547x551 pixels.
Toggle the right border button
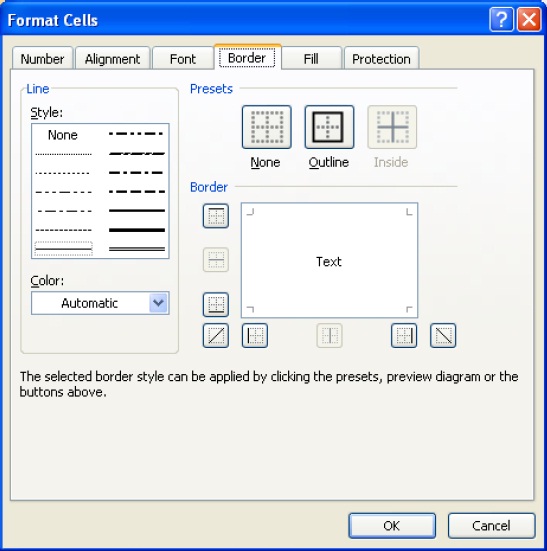[404, 336]
